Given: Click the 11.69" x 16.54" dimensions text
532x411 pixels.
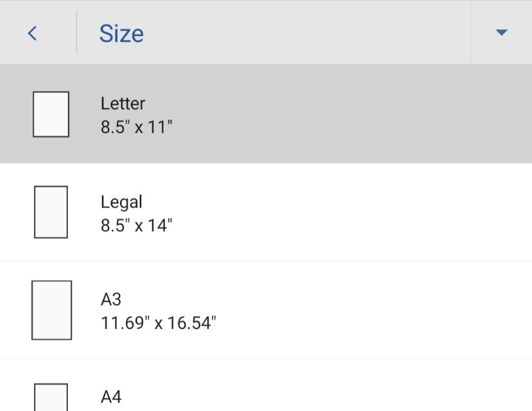Looking at the screenshot, I should click(x=158, y=323).
